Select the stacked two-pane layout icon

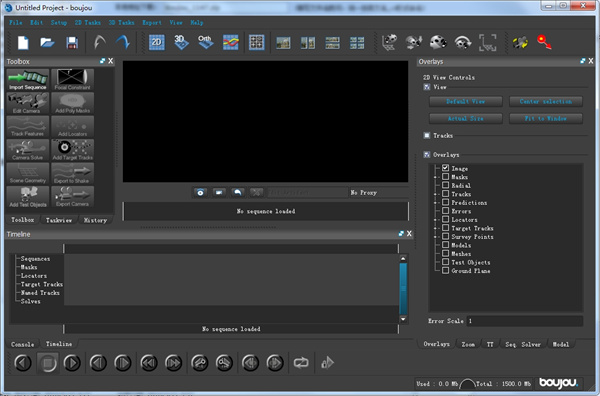tap(332, 42)
